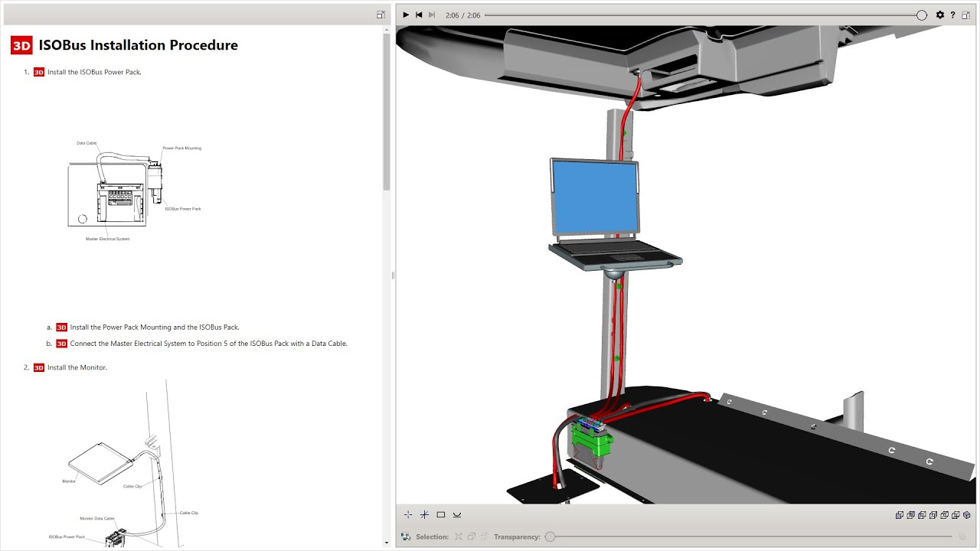Open step 'Install the ISOBus Power Pack.'
The image size is (980, 551).
tap(94, 72)
